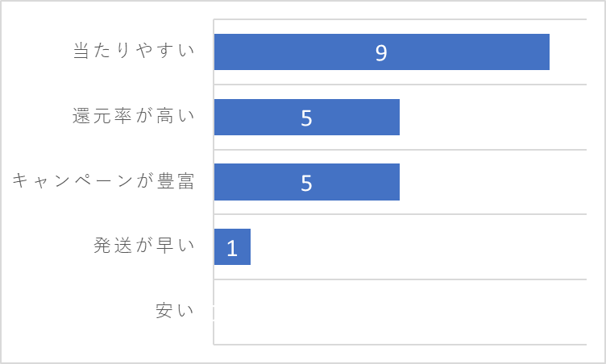Select the vertical category axis line
Viewport: 606px width, 364px height.
click(x=214, y=182)
